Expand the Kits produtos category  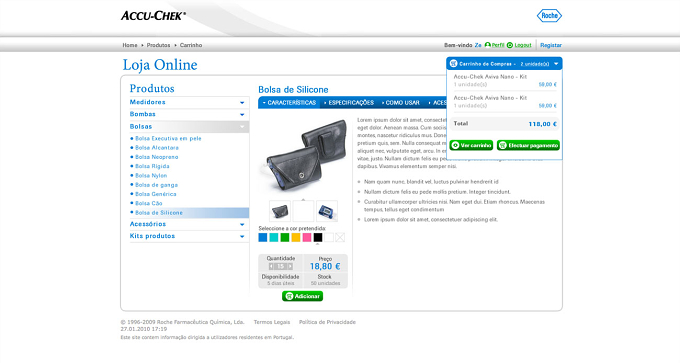(189, 236)
